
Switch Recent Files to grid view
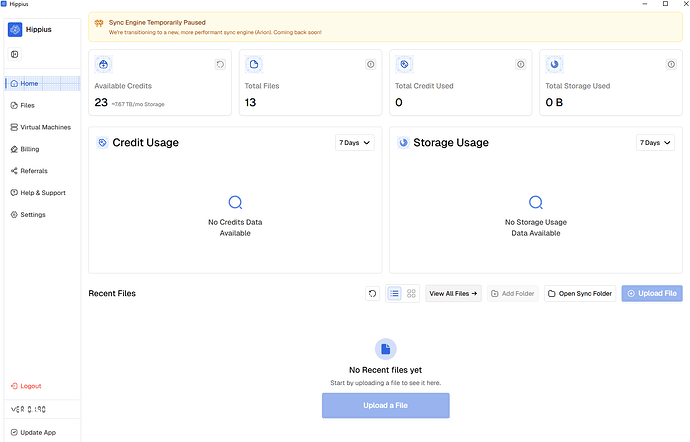click(x=411, y=294)
